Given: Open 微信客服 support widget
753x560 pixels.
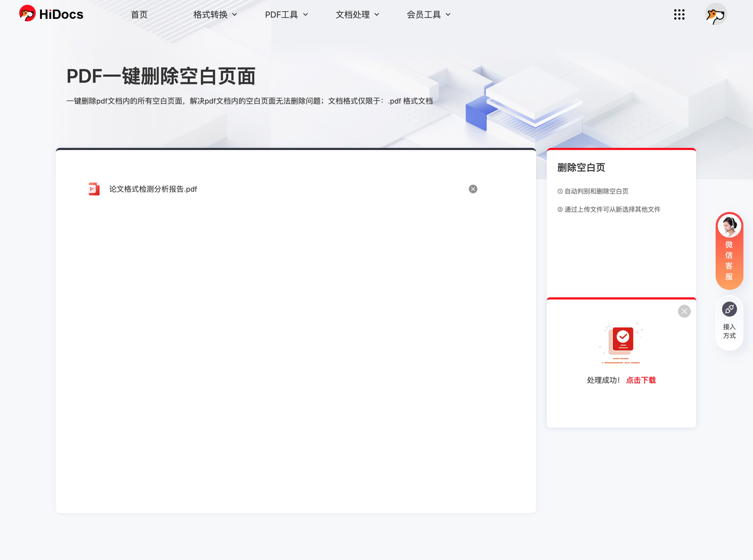Looking at the screenshot, I should pos(729,251).
